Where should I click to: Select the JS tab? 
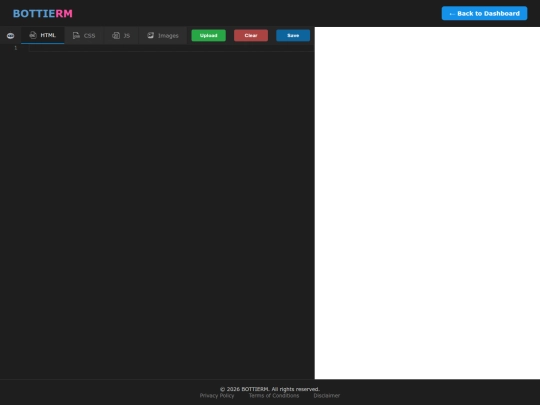(x=121, y=35)
